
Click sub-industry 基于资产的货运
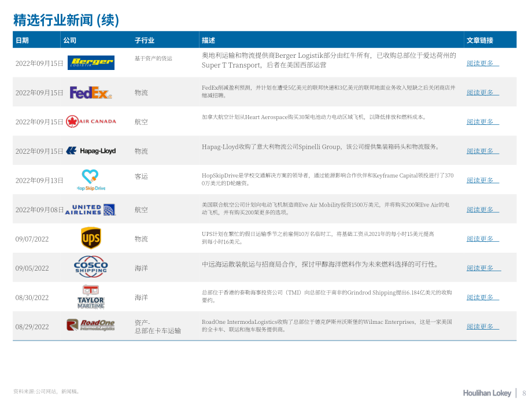point(153,58)
